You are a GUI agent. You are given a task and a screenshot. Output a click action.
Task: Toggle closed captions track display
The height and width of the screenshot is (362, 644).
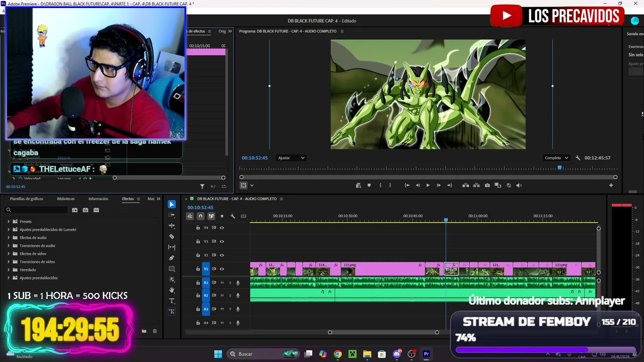(x=244, y=216)
